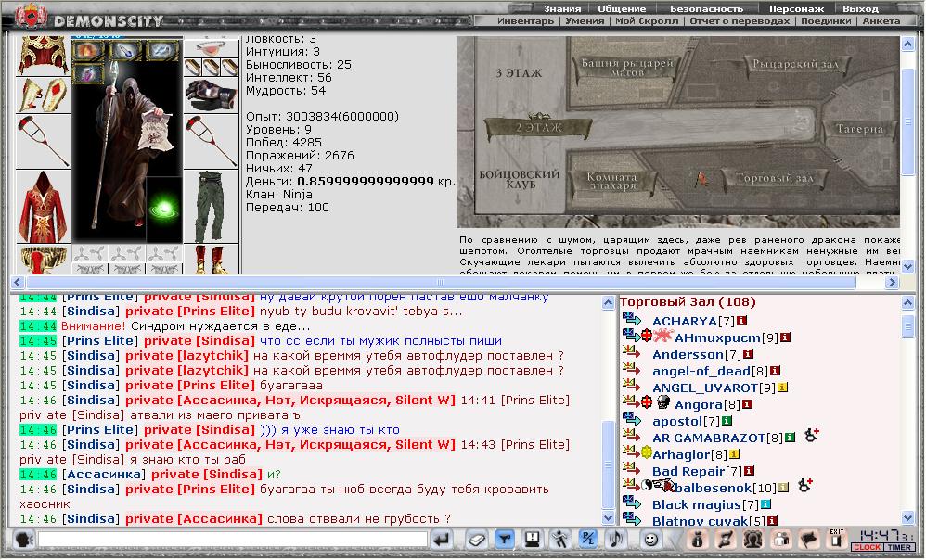Viewport: 926px width, 560px height.
Task: Toggle the blue funnel chat filter
Action: tap(504, 540)
